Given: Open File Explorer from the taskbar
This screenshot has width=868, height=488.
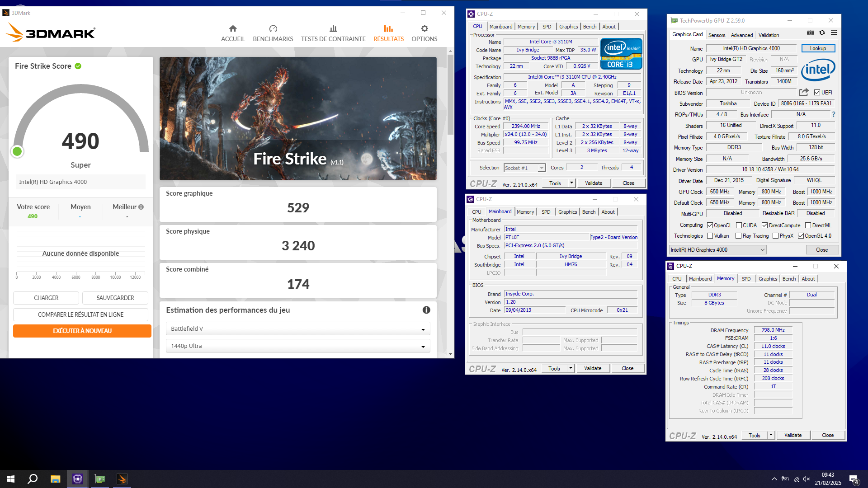Looking at the screenshot, I should tap(55, 479).
